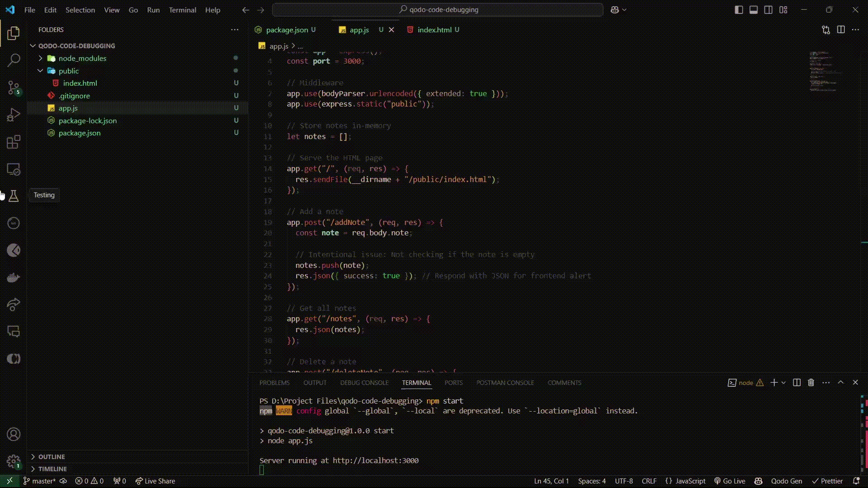Open the Selection menu
The width and height of the screenshot is (868, 488).
pos(80,9)
